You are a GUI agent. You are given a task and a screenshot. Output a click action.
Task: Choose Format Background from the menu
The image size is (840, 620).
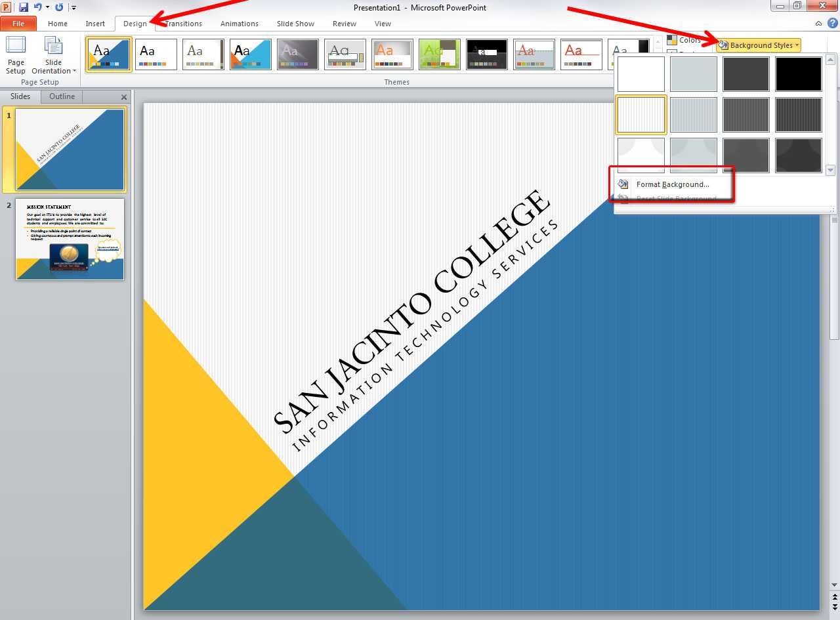click(x=671, y=184)
